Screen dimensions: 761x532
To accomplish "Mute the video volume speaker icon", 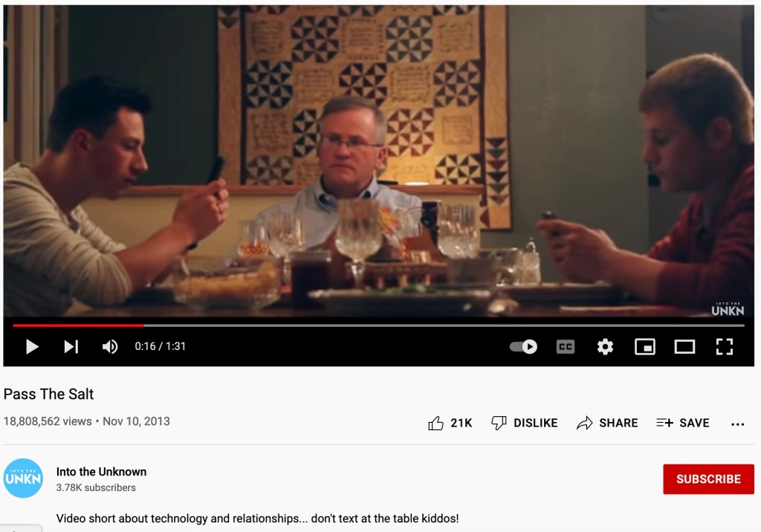I will pyautogui.click(x=110, y=346).
